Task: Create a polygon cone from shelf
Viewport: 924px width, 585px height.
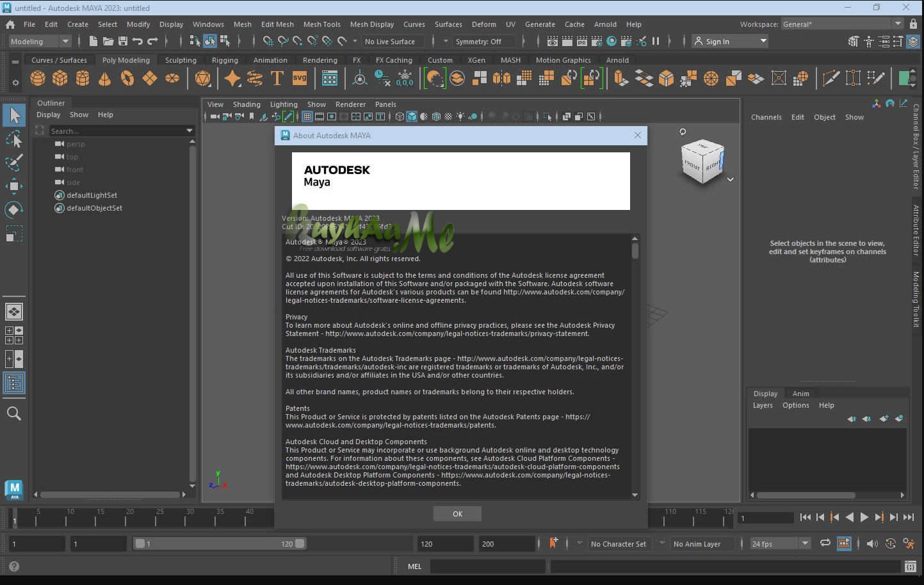Action: pyautogui.click(x=104, y=78)
